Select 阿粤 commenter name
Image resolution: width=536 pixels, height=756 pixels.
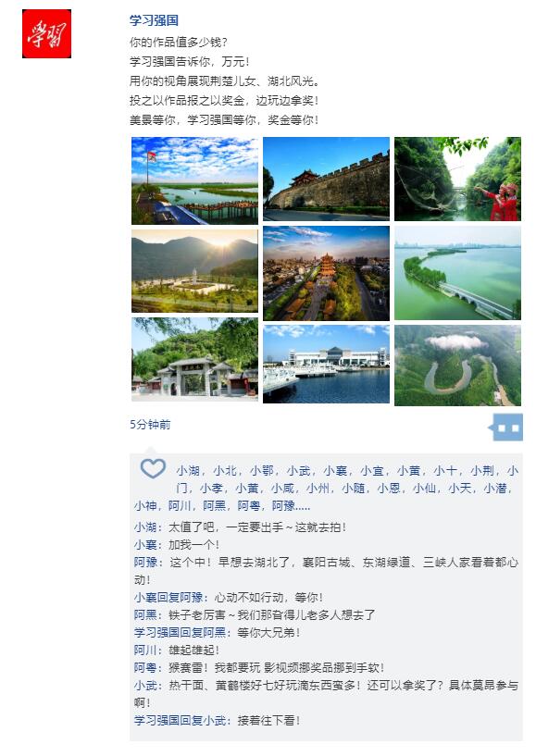145,668
